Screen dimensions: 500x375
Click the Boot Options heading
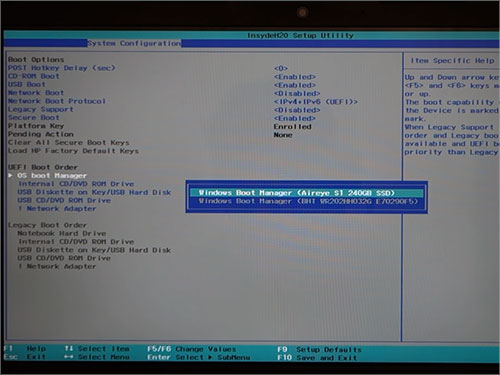pos(36,60)
